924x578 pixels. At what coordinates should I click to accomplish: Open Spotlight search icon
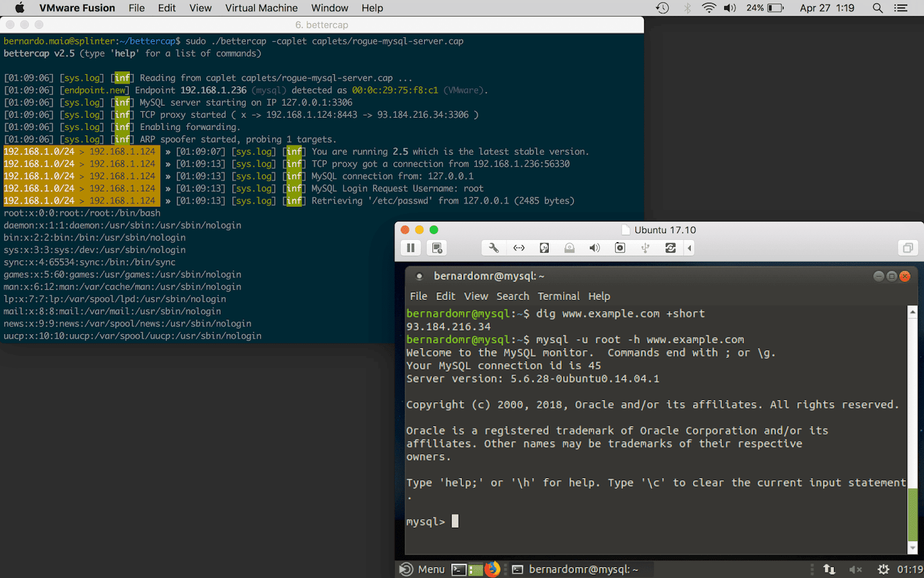click(878, 8)
